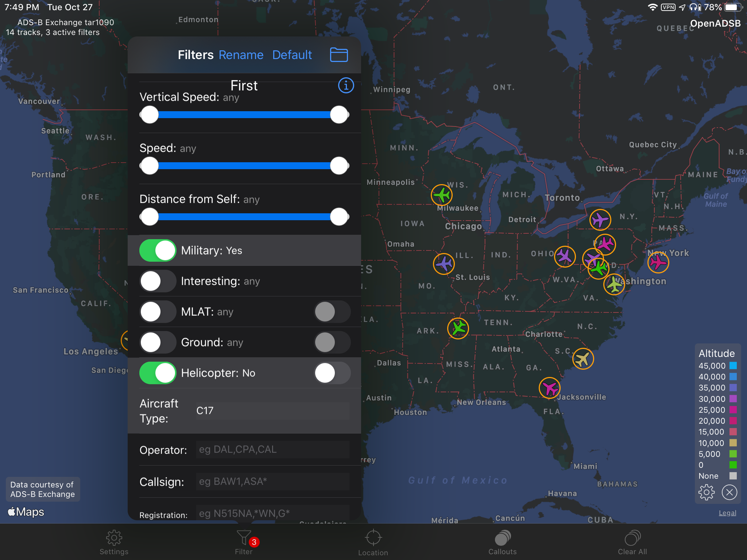
Task: Open the saved filters folder icon
Action: tap(338, 55)
